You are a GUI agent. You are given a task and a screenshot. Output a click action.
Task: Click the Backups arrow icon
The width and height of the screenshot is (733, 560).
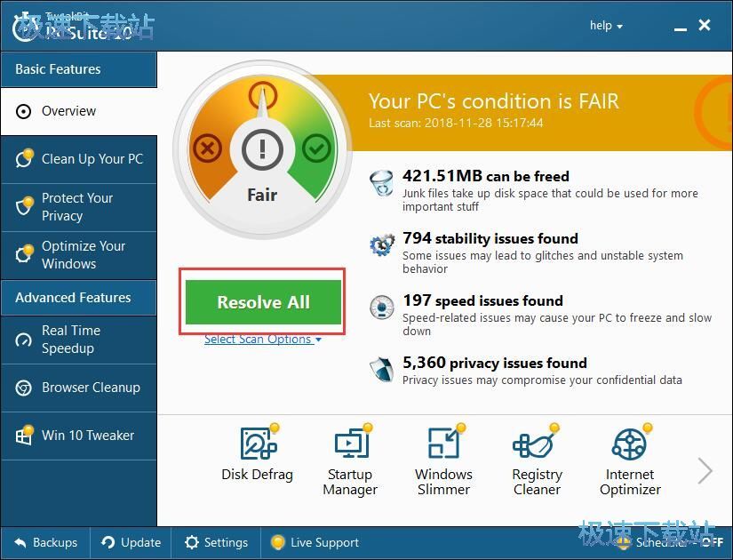click(x=20, y=543)
